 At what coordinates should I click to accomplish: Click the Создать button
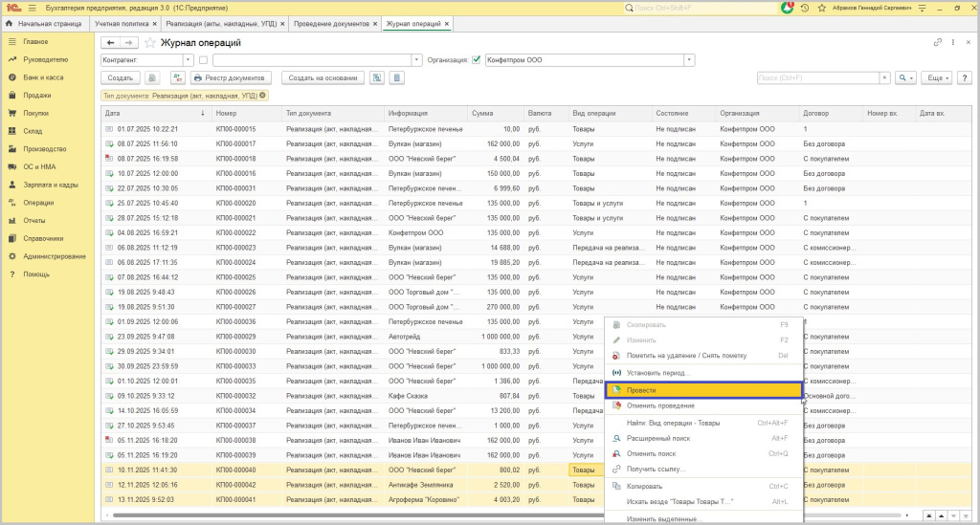[120, 78]
